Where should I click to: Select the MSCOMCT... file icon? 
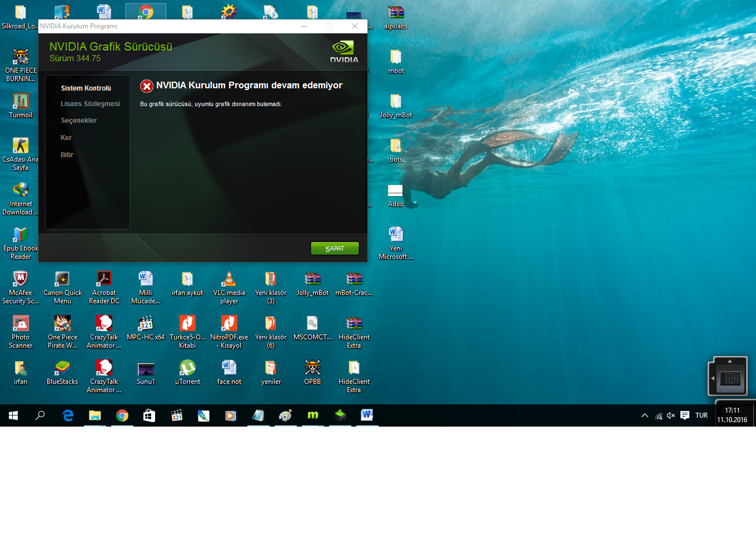click(x=312, y=328)
